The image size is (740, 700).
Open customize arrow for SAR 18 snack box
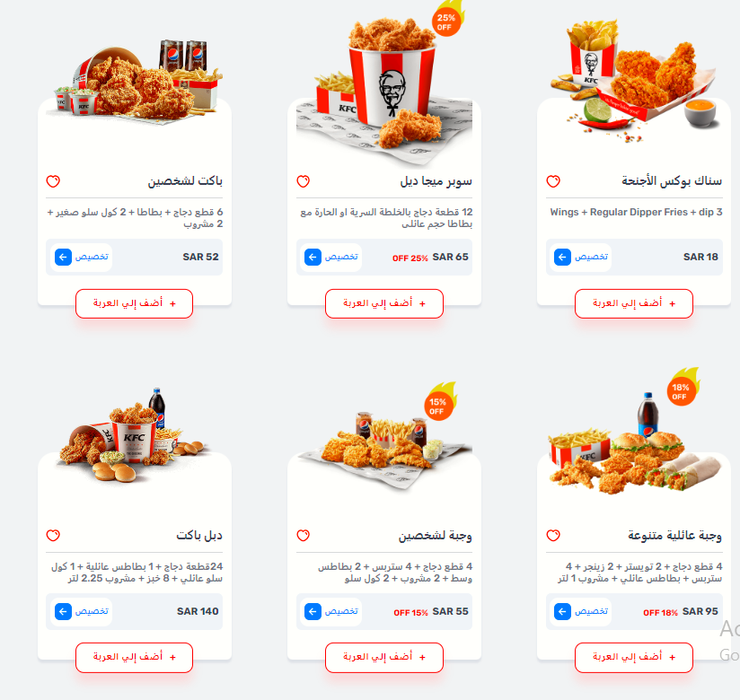click(562, 257)
